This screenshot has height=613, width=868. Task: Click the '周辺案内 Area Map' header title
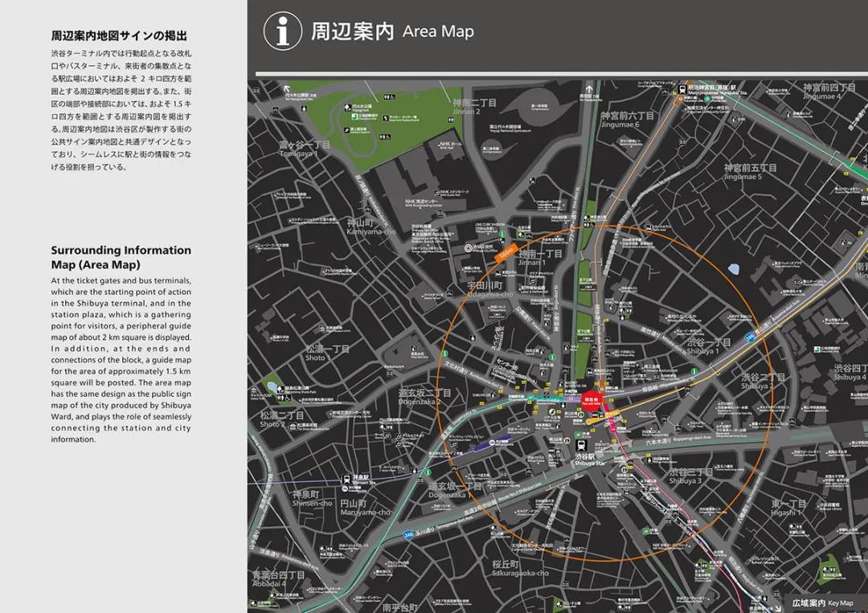(x=392, y=31)
